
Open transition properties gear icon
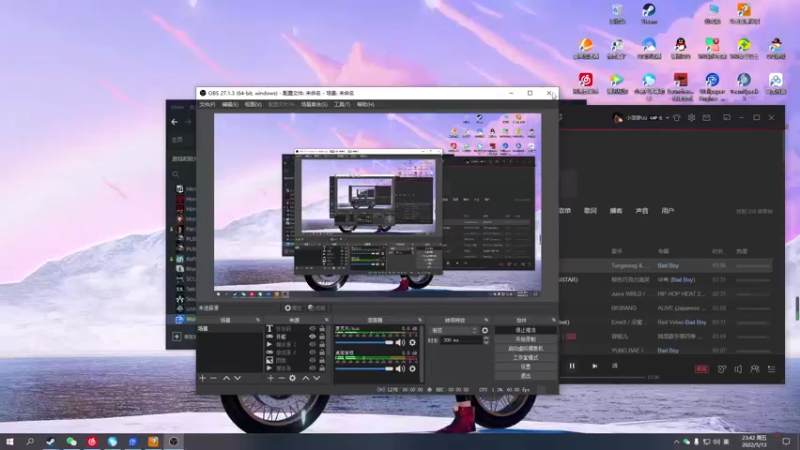[485, 331]
